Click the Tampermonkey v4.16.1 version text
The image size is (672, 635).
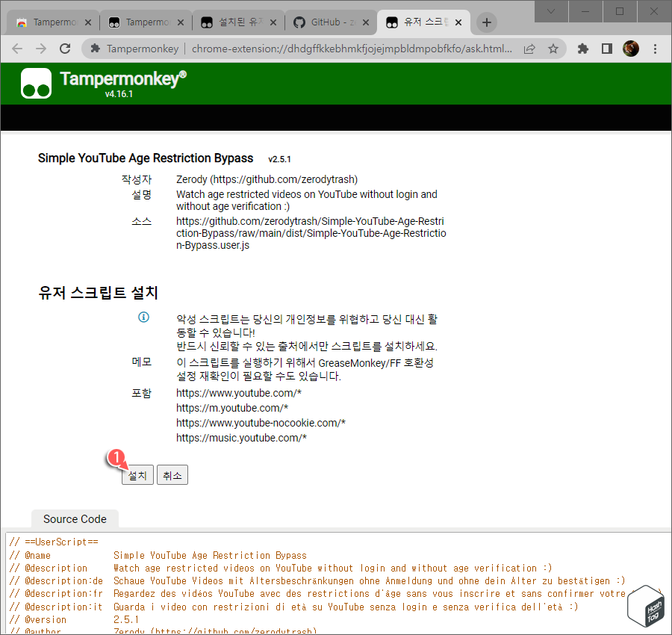(x=119, y=94)
